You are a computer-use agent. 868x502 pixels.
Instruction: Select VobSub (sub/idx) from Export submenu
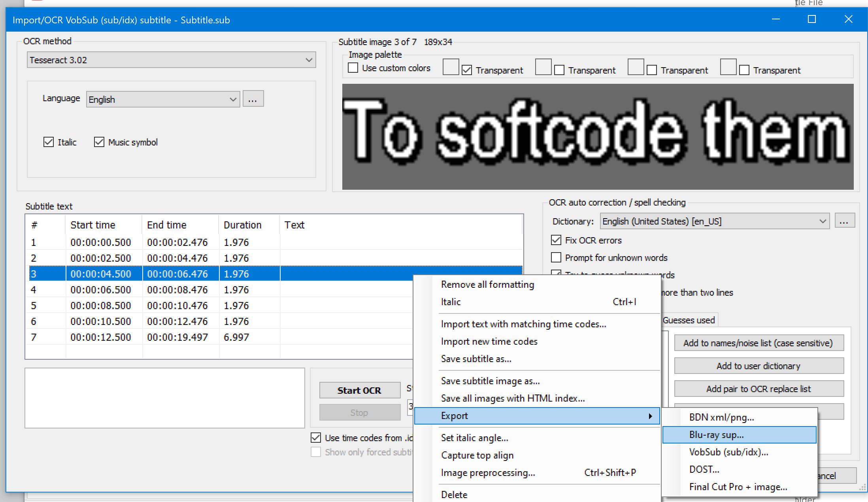728,452
